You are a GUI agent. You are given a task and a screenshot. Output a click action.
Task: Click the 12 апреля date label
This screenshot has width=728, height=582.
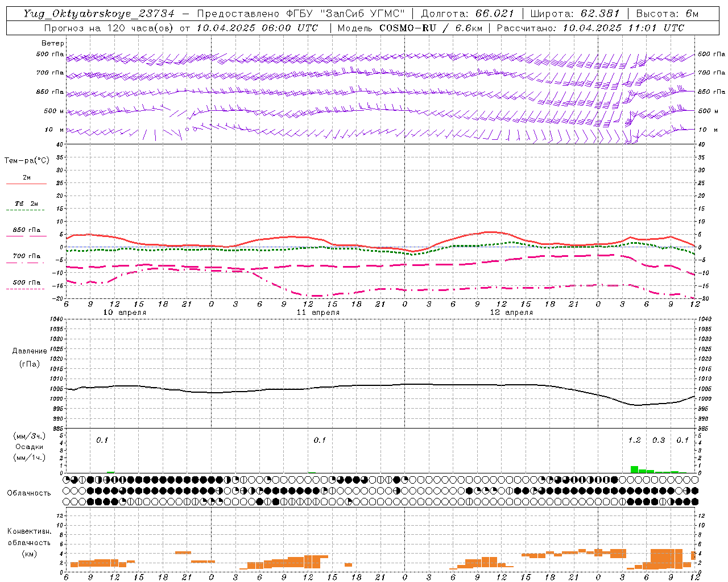tap(511, 313)
